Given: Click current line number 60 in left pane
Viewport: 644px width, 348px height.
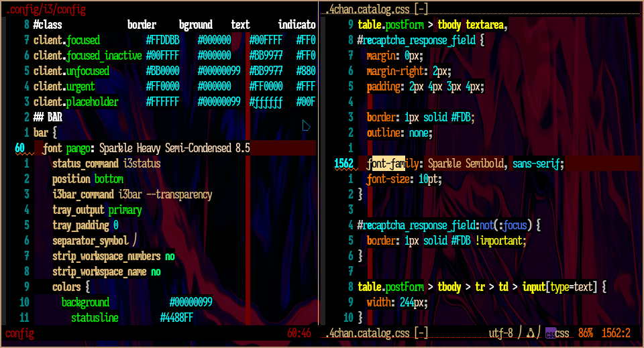Looking at the screenshot, I should tap(19, 148).
